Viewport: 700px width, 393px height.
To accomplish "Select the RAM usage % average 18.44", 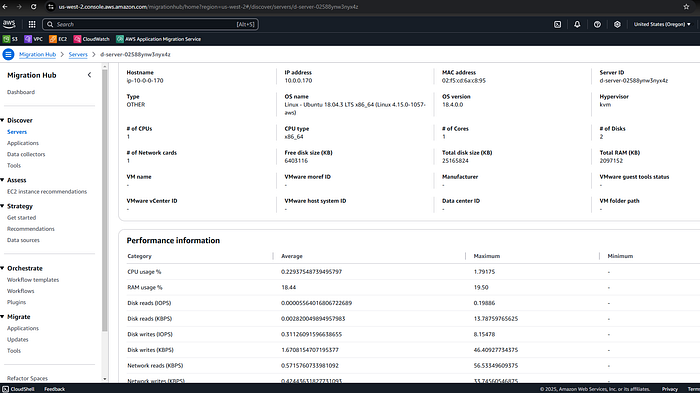I will point(288,287).
